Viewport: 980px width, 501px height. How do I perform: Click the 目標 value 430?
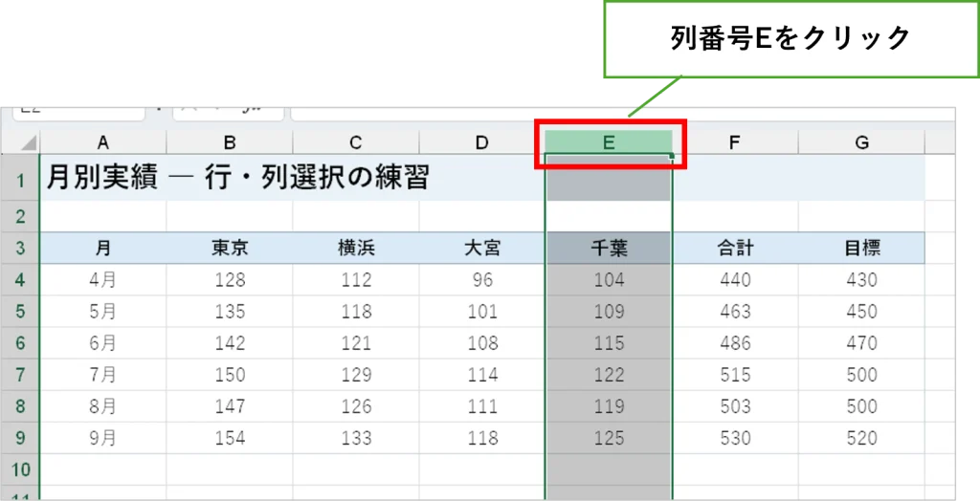pos(862,280)
